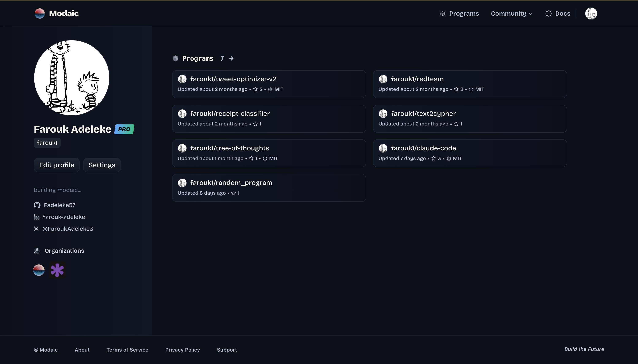The height and width of the screenshot is (364, 638).
Task: Click the Programs cube icon in navbar
Action: pyautogui.click(x=442, y=13)
